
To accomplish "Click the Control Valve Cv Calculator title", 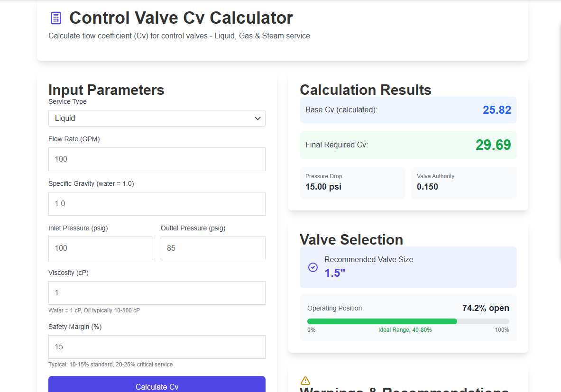I will coord(181,18).
